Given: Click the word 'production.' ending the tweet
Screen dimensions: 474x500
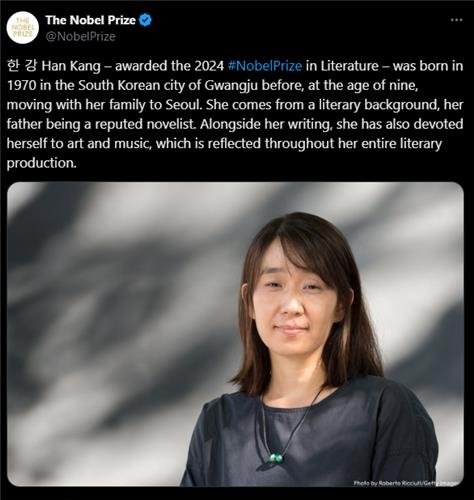Looking at the screenshot, I should pyautogui.click(x=42, y=163).
